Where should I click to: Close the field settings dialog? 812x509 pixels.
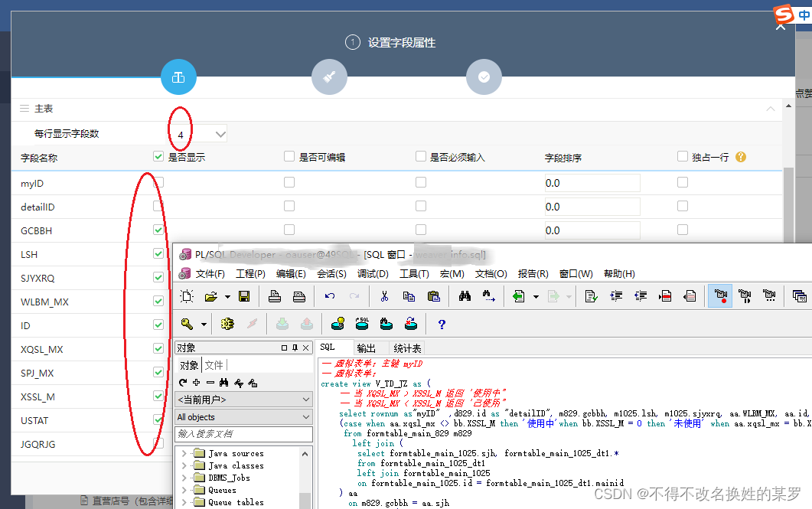click(781, 26)
